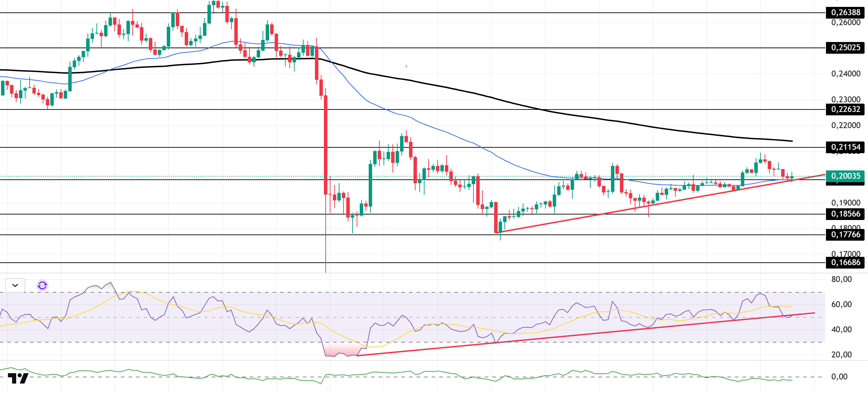Click the 0,00 label on bottom oscillator scale
Image resolution: width=868 pixels, height=398 pixels.
(839, 377)
